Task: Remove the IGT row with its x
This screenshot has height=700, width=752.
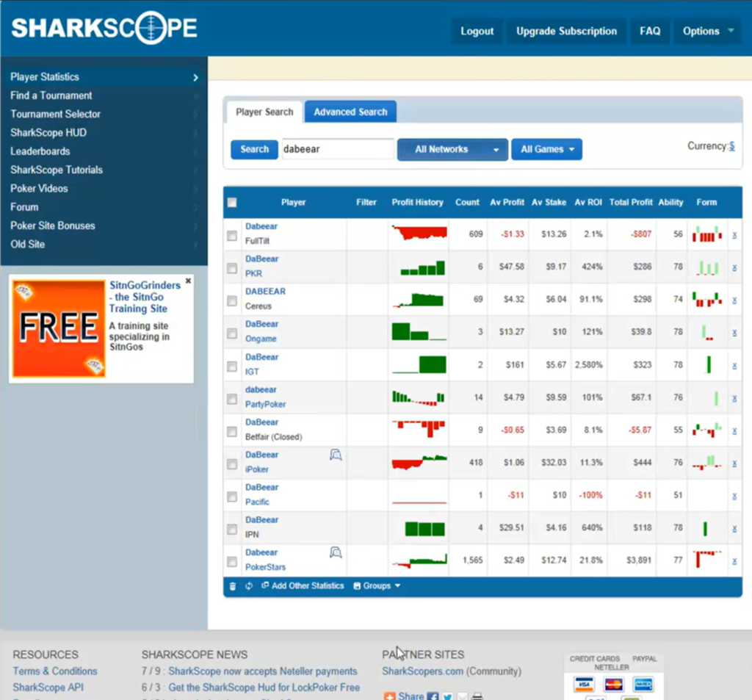Action: [734, 366]
